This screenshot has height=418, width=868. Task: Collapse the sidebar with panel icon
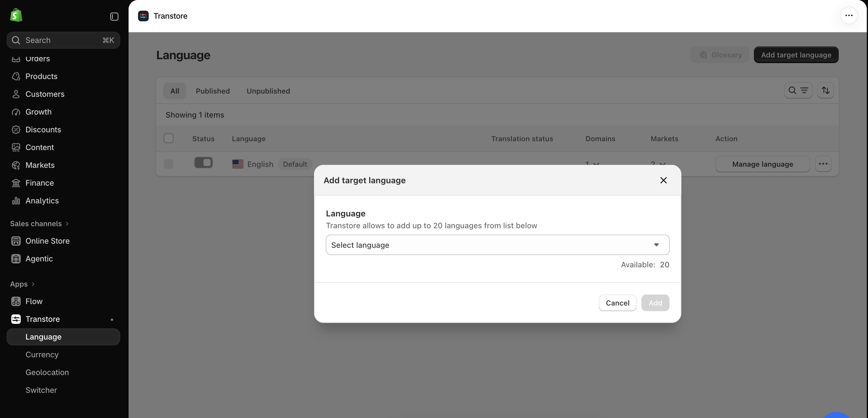[114, 17]
